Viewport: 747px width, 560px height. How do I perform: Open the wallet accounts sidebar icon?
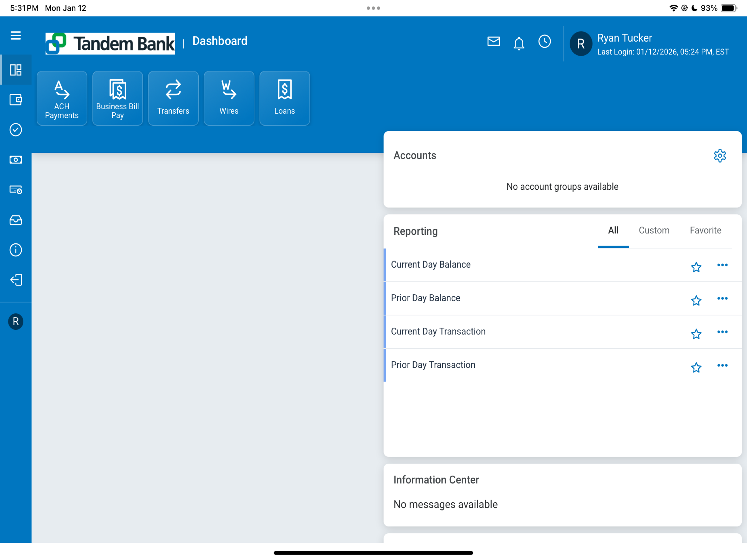(x=15, y=100)
